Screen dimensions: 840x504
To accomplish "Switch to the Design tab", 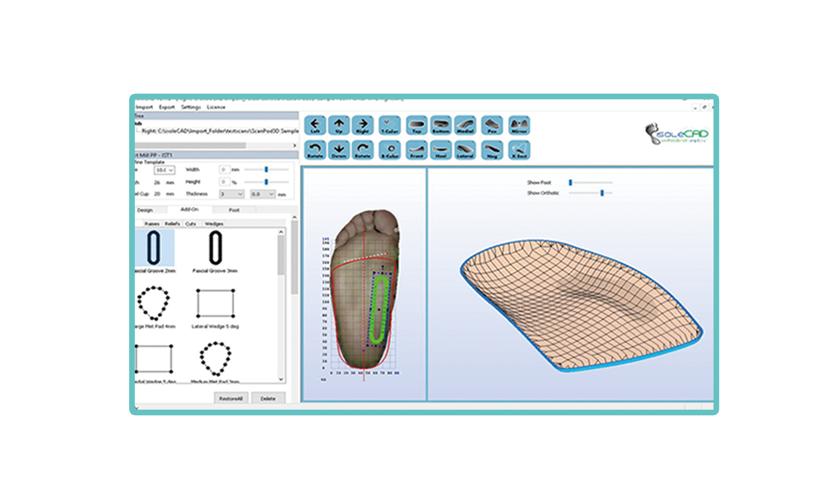I will 145,210.
